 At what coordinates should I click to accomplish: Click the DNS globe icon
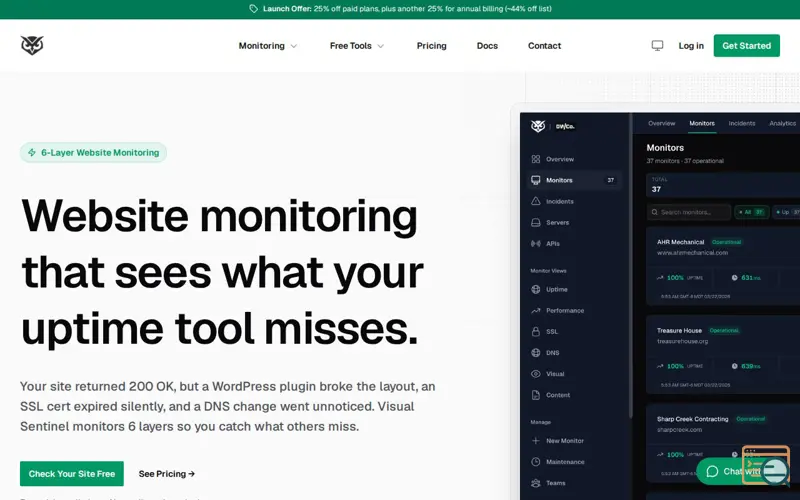click(x=536, y=353)
